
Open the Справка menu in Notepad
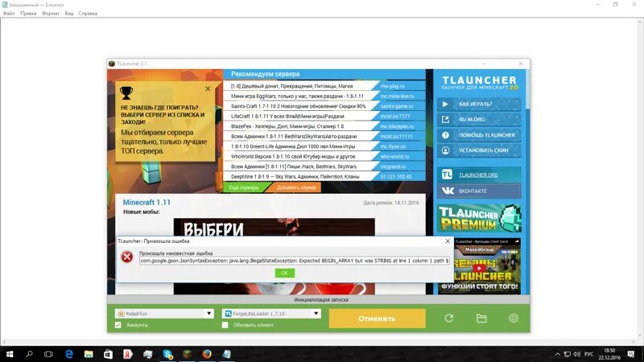[88, 14]
